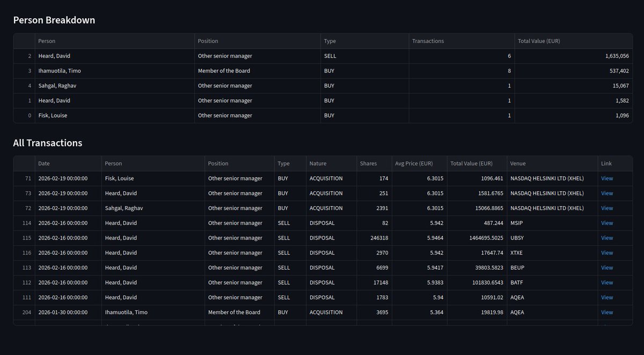Select the 6699 shares cell

374,267
